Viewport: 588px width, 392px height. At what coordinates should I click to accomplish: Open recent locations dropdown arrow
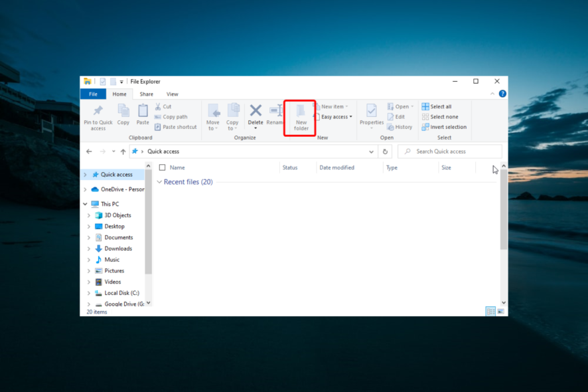[113, 151]
